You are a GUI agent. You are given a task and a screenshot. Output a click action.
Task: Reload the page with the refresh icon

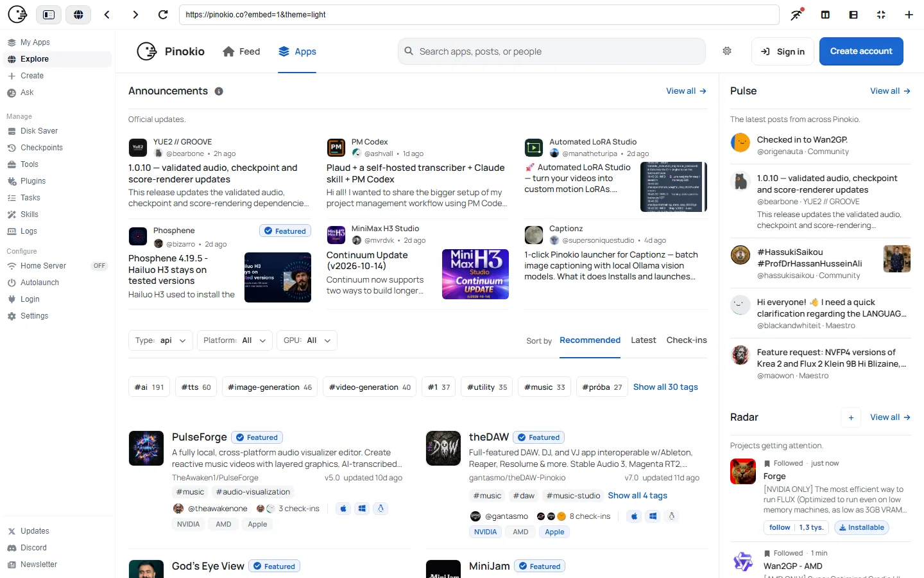[163, 14]
